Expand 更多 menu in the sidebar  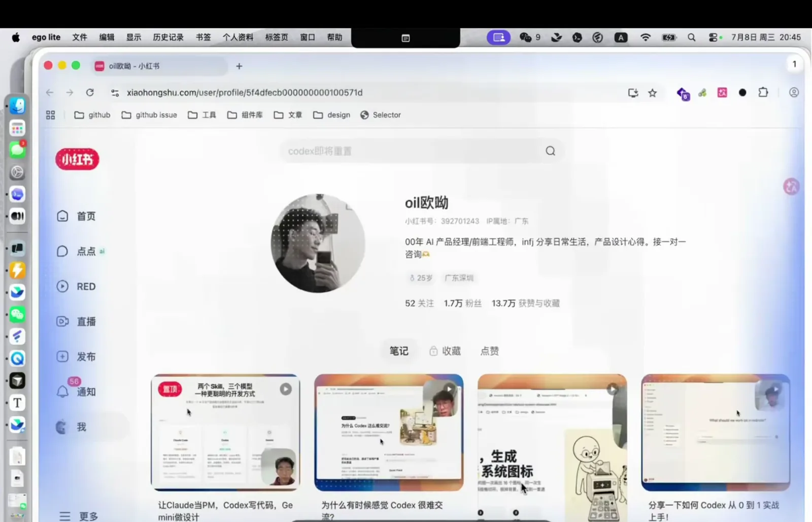pyautogui.click(x=79, y=516)
